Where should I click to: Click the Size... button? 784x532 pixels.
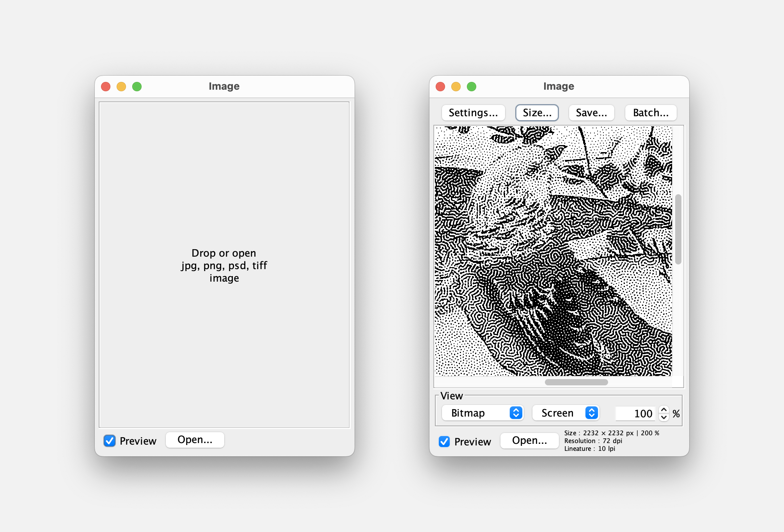(x=537, y=113)
